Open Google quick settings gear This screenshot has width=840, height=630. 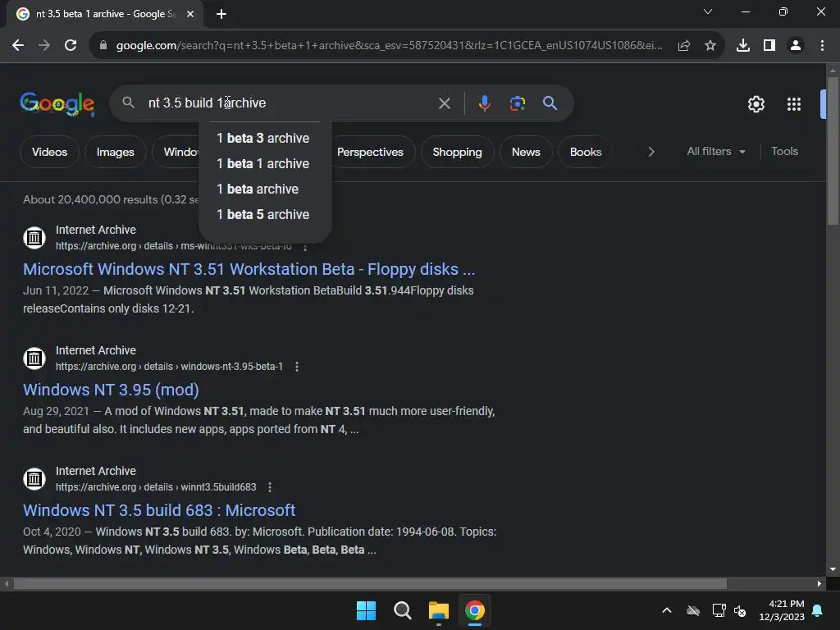pos(756,104)
